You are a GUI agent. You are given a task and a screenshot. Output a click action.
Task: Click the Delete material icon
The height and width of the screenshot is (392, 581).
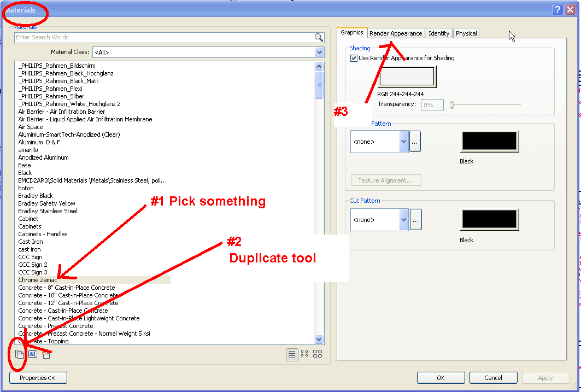(x=46, y=355)
